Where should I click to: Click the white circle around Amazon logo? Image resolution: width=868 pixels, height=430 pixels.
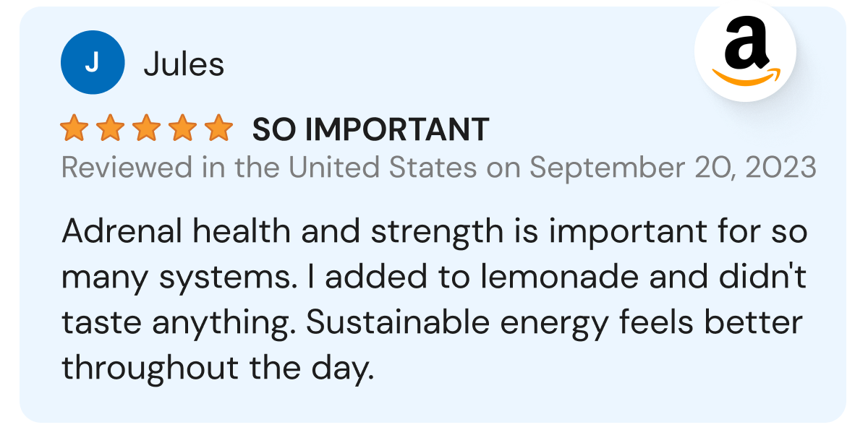746,51
